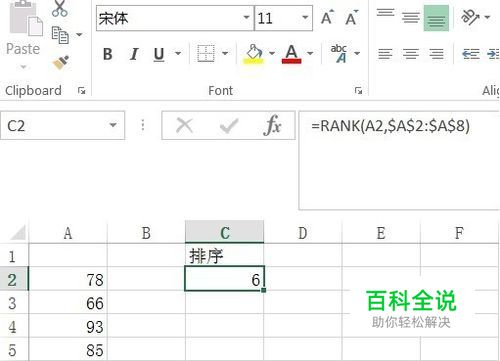Click the Cut scissors icon
This screenshot has width=500, height=361.
[x=60, y=9]
